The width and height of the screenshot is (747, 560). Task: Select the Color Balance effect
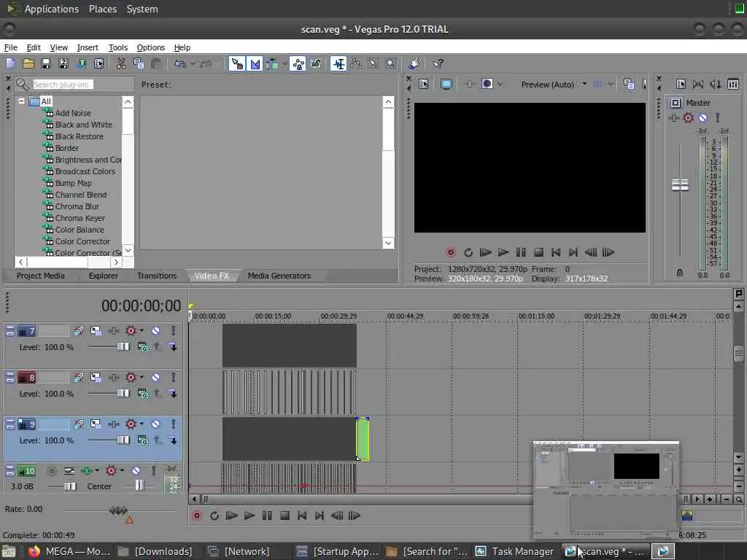tap(80, 230)
